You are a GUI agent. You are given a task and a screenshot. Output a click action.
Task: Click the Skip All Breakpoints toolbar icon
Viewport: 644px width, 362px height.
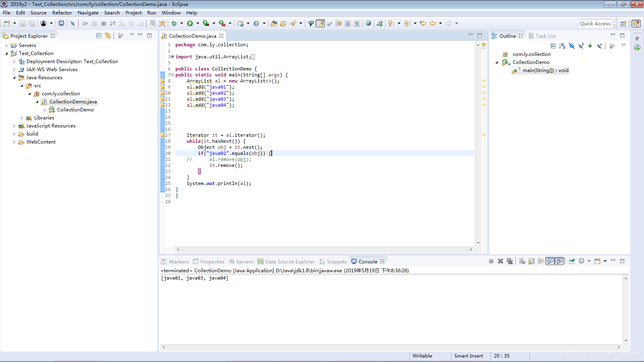point(72,23)
